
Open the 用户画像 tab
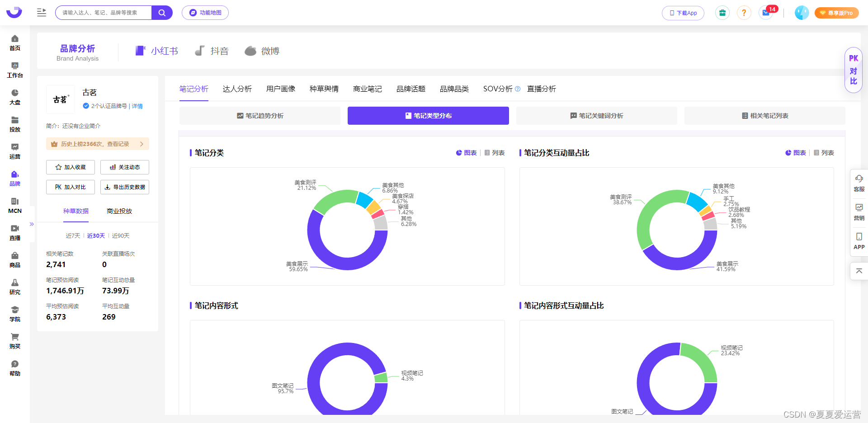pos(281,89)
